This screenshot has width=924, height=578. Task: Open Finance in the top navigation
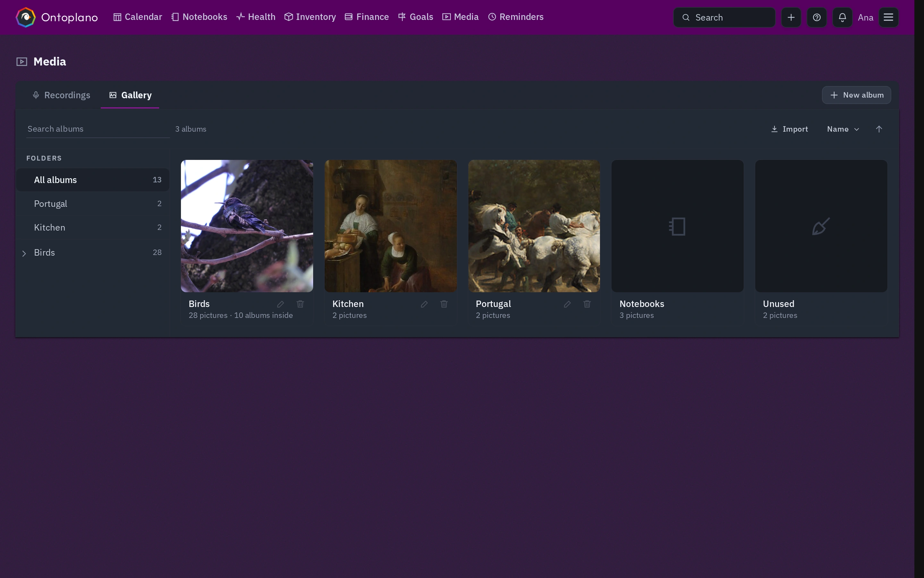coord(366,17)
